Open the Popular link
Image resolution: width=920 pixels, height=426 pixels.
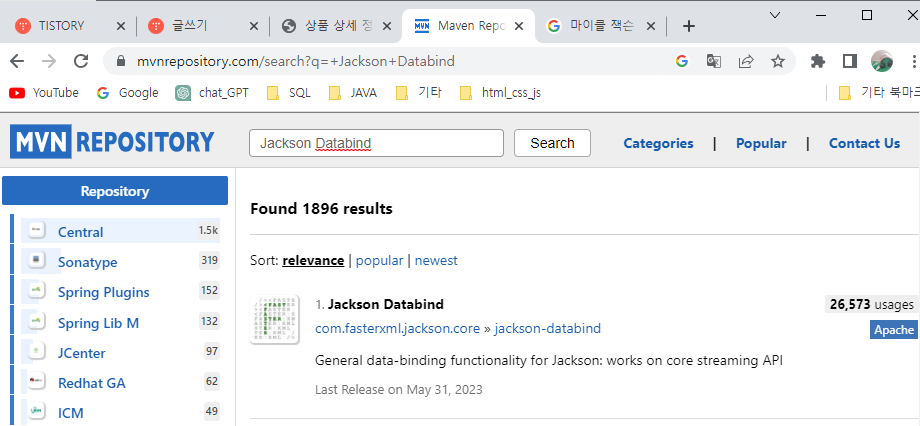click(x=761, y=144)
